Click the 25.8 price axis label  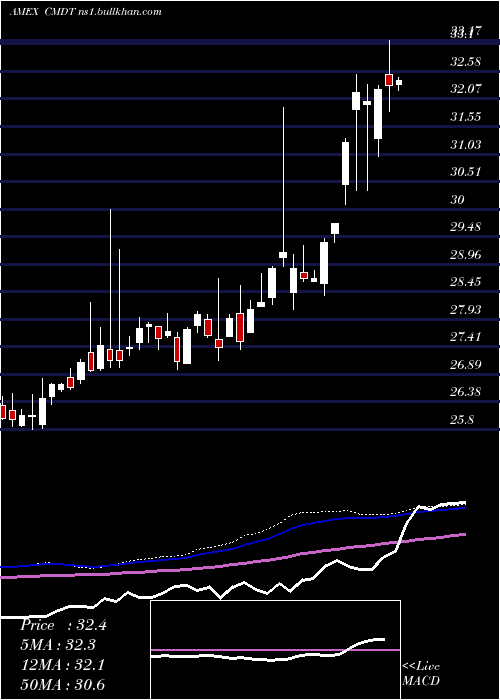[x=462, y=420]
